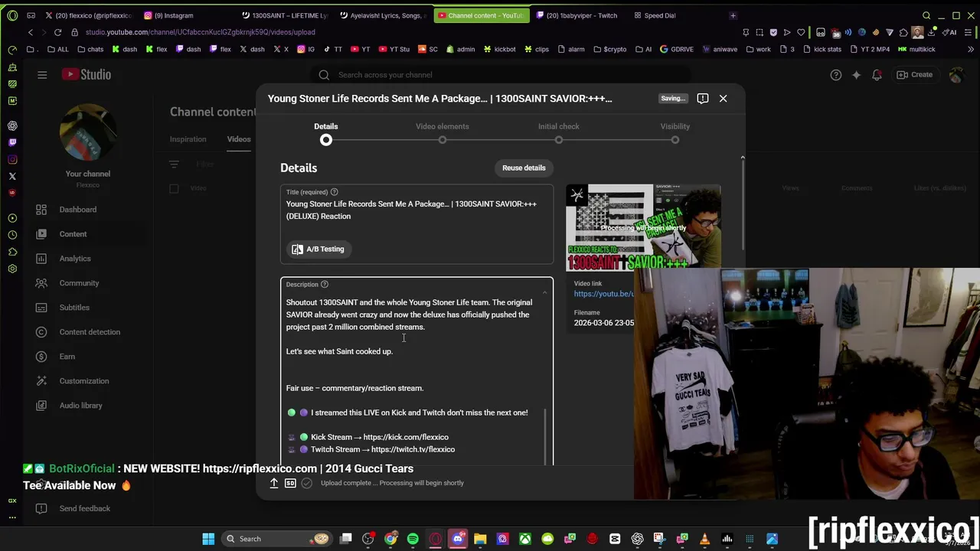
Task: Click the browser back arrow
Action: (x=31, y=32)
